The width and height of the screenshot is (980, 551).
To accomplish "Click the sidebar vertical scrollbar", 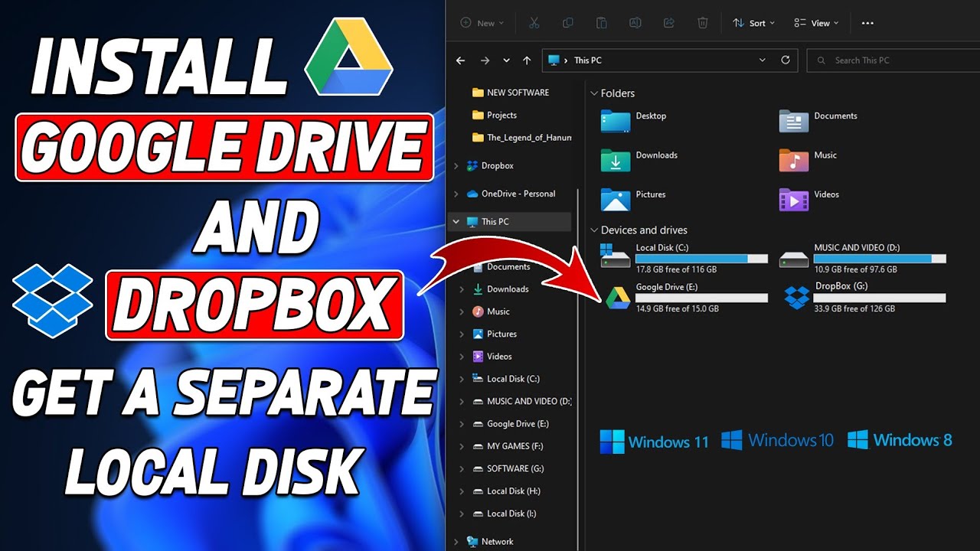I will point(577,306).
